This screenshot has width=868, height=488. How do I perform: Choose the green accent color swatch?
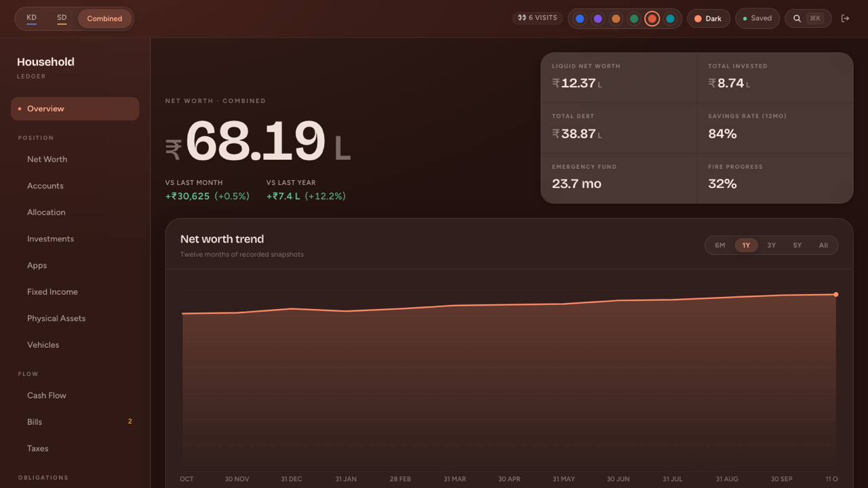pyautogui.click(x=633, y=19)
